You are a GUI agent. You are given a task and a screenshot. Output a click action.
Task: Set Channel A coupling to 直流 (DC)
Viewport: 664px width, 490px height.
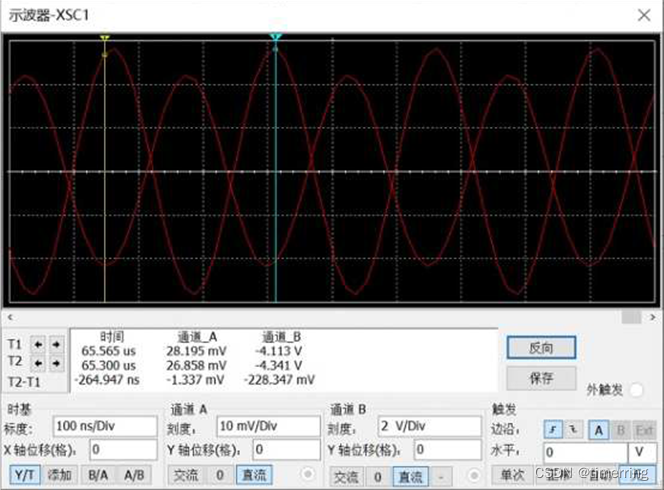pos(254,475)
